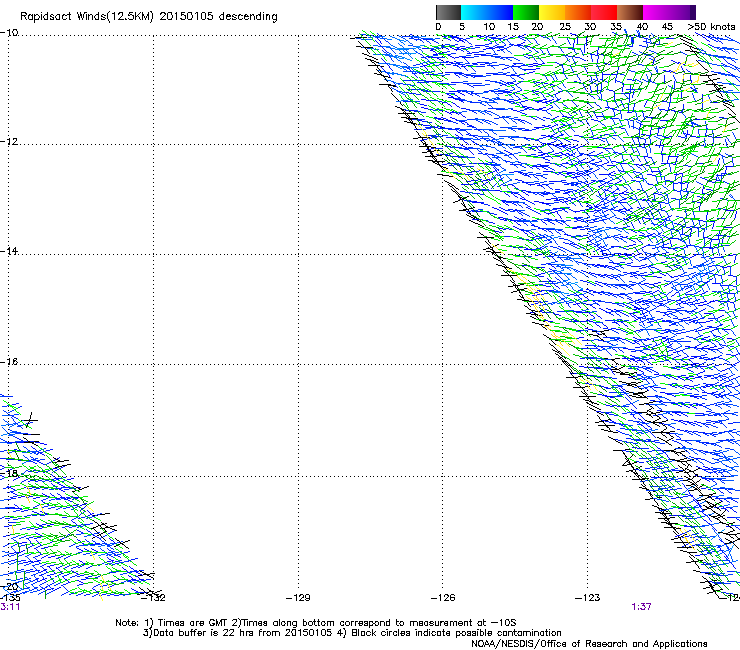Click the purple 1:37 swath time label
The image size is (740, 650).
641,607
